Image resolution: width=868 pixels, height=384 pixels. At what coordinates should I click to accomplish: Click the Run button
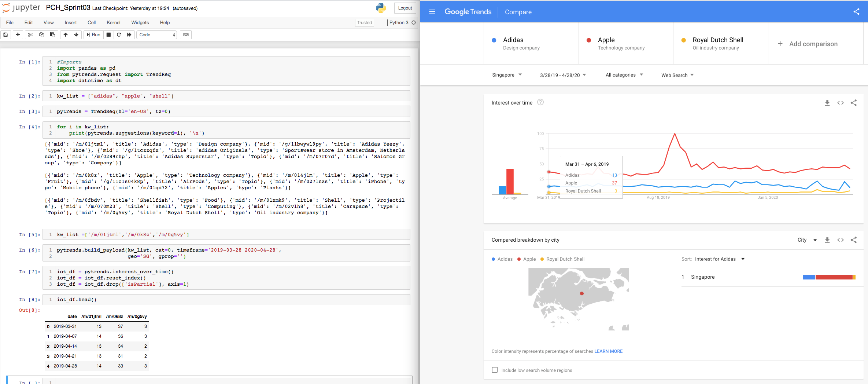tap(93, 34)
